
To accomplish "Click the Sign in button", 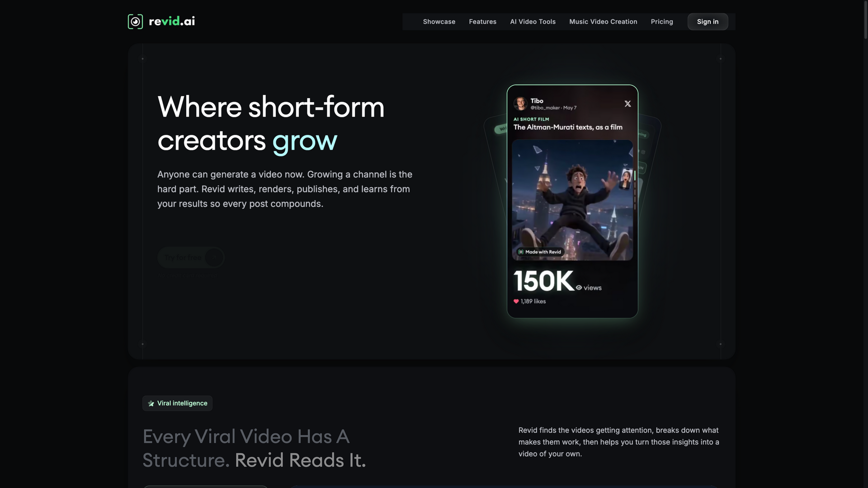I will tap(708, 22).
